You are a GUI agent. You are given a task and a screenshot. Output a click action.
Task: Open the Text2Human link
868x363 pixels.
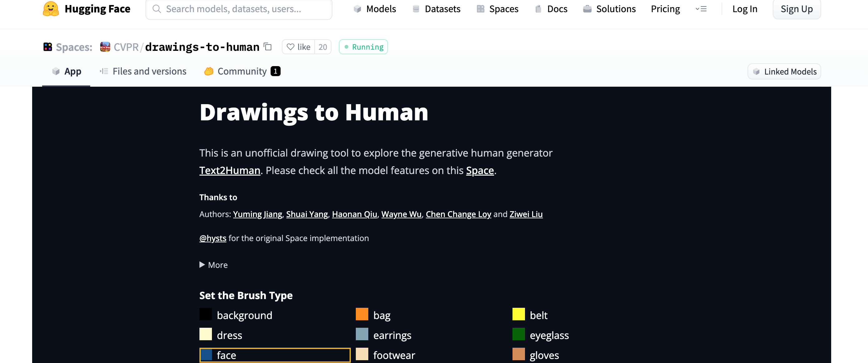pos(230,170)
